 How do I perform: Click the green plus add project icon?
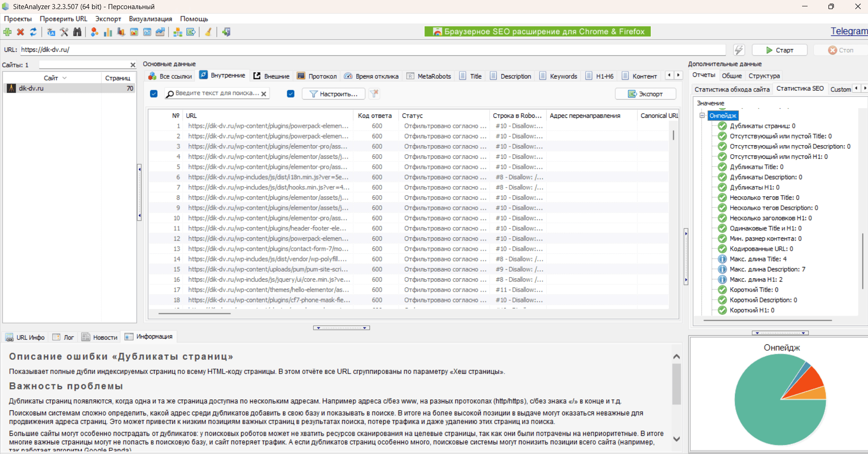(x=7, y=32)
